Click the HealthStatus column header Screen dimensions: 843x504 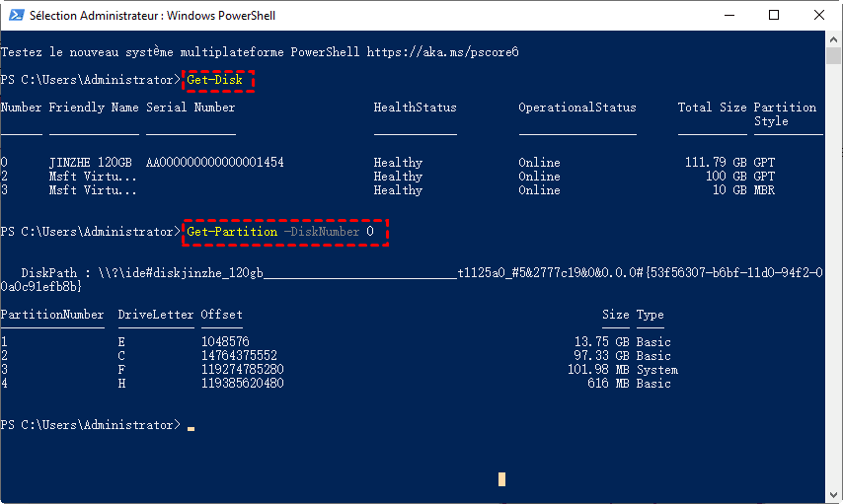tap(415, 108)
